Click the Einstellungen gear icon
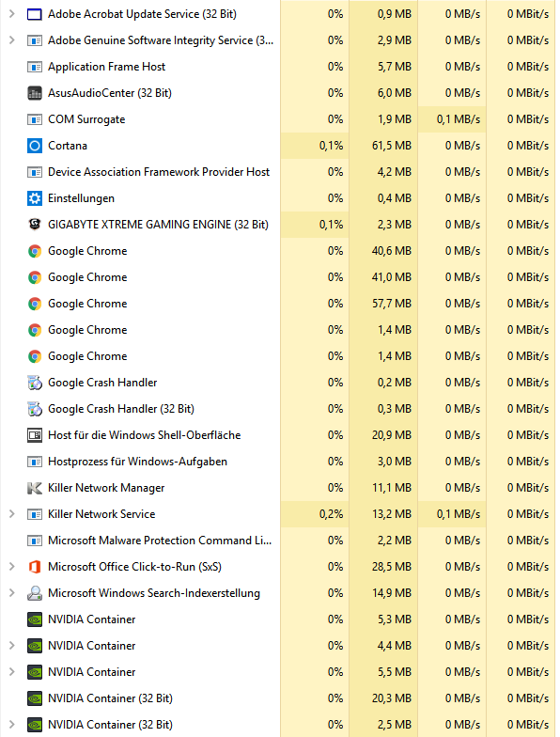 (34, 198)
